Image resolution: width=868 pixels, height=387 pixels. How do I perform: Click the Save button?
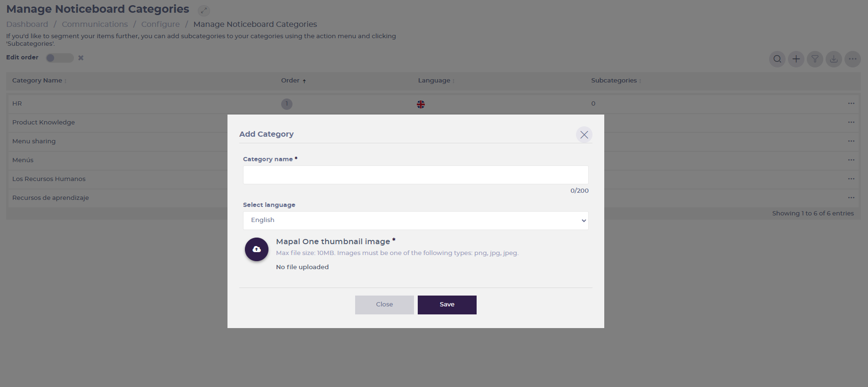(x=447, y=305)
